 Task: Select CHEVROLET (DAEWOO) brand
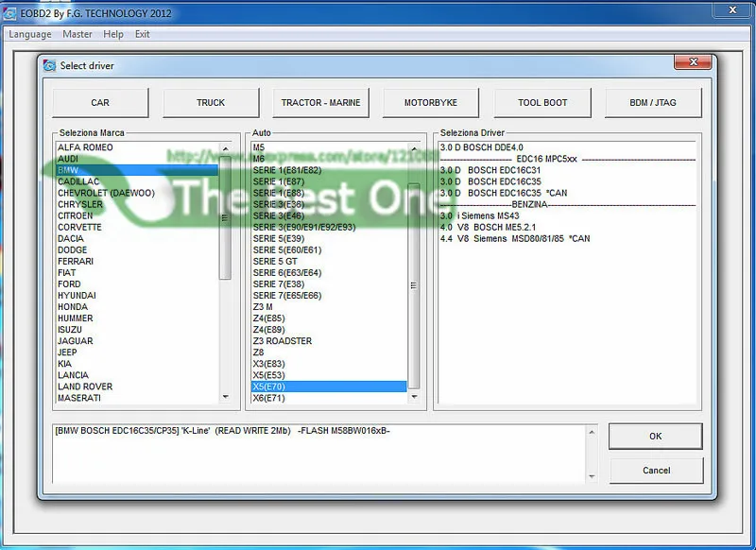coord(137,193)
